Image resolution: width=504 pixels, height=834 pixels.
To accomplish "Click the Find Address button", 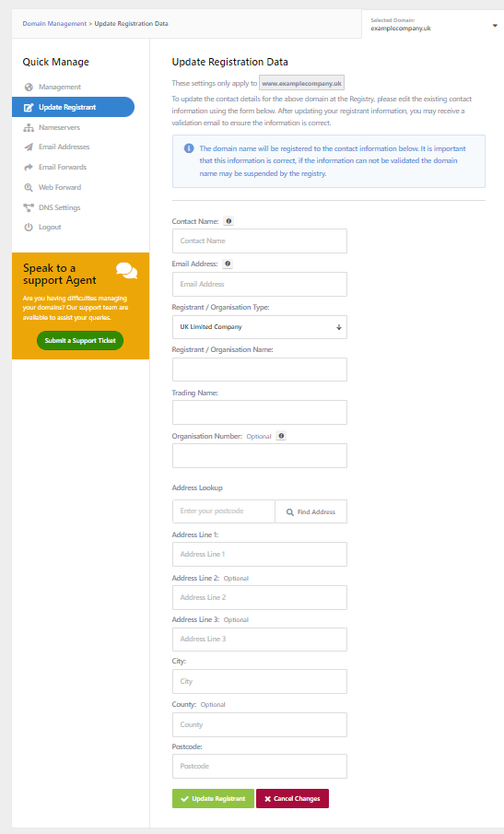I will (x=311, y=511).
